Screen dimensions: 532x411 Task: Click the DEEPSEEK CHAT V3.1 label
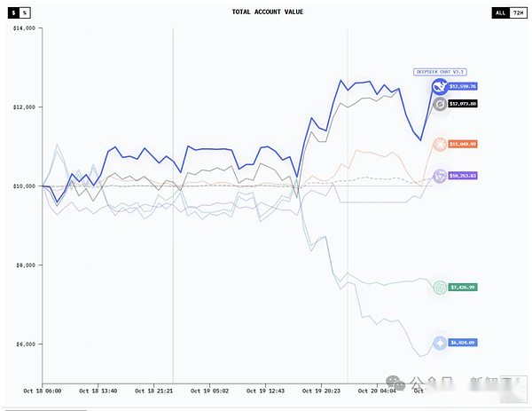tap(441, 72)
